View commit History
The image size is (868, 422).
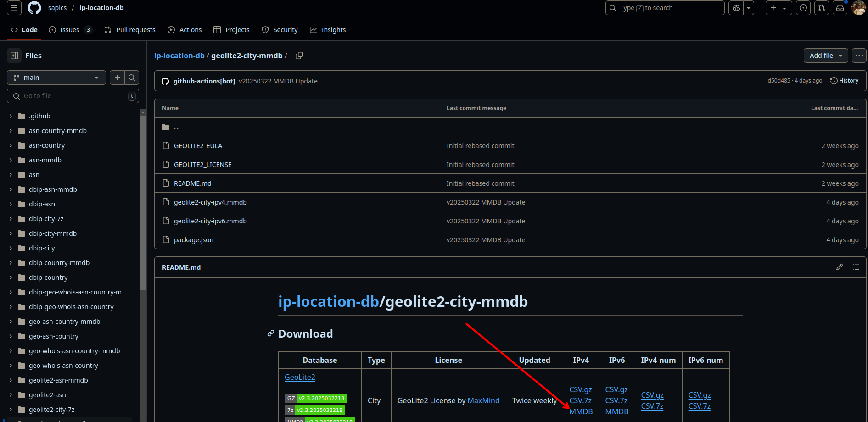(x=844, y=81)
